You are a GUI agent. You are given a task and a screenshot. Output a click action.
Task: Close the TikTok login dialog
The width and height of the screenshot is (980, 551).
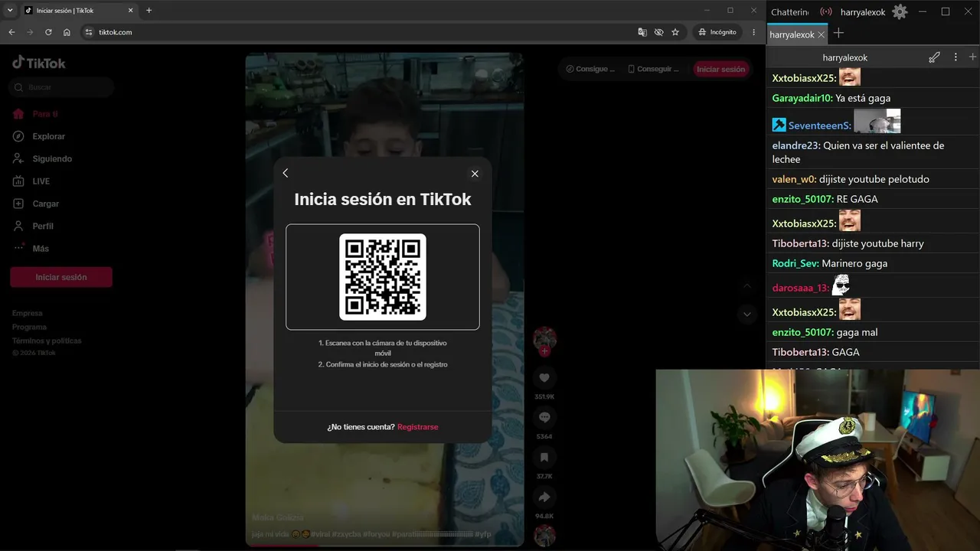point(475,174)
